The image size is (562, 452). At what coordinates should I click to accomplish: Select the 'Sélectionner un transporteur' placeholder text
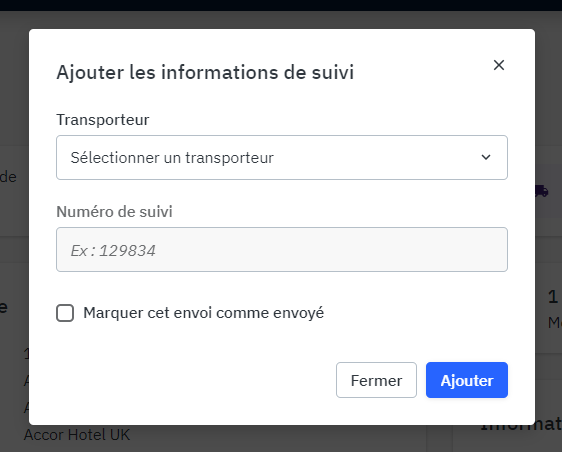pyautogui.click(x=172, y=158)
